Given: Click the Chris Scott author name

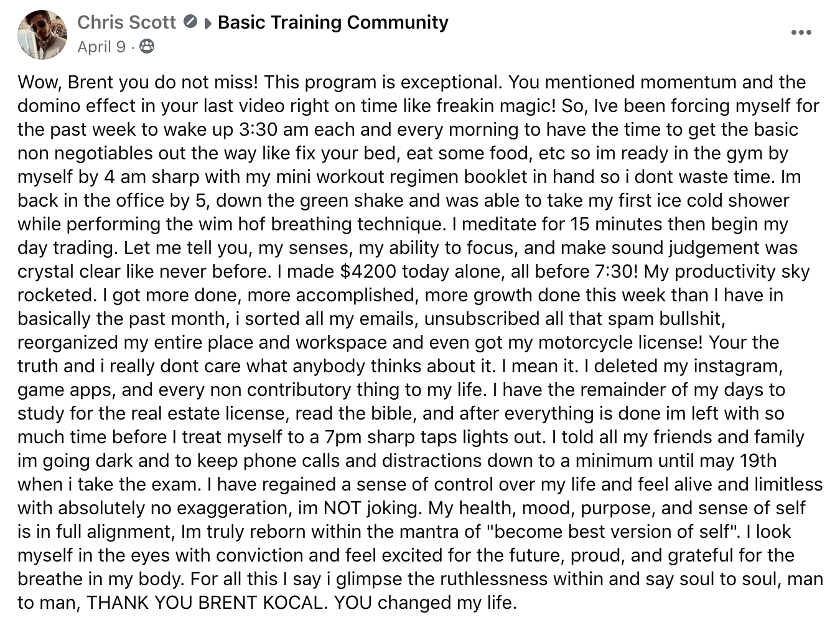Looking at the screenshot, I should click(x=126, y=22).
